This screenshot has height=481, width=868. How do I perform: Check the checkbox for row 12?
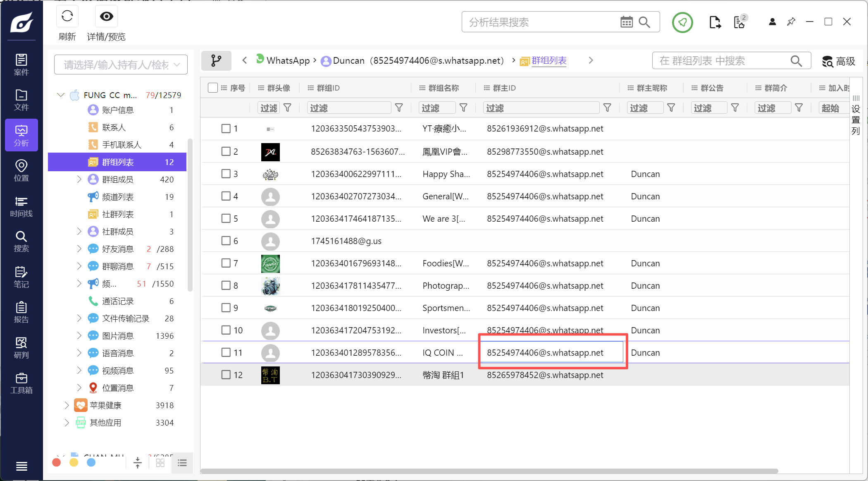pos(226,375)
